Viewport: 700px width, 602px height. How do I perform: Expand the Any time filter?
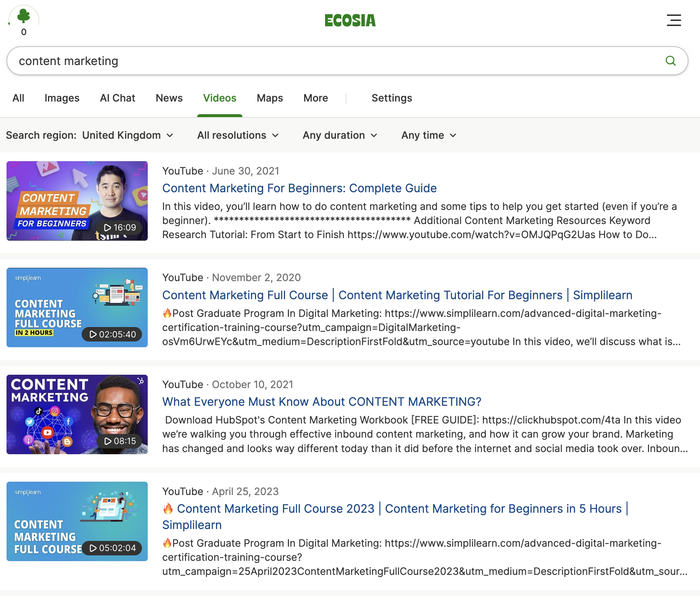click(x=428, y=135)
